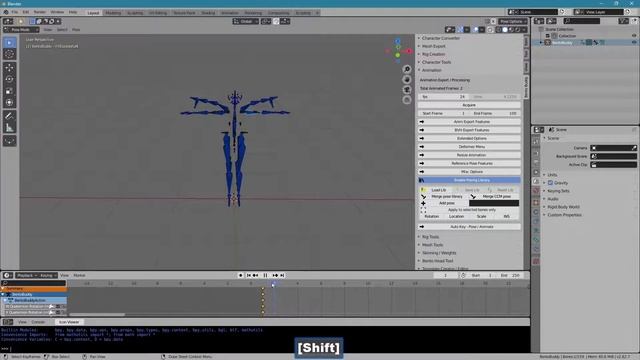Viewport: 640px width, 360px height.
Task: Toggle viewport overlays button
Action: click(476, 30)
